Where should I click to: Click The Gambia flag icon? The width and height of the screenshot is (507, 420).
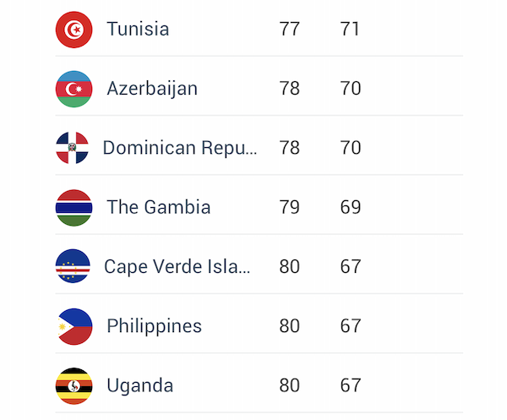74,208
